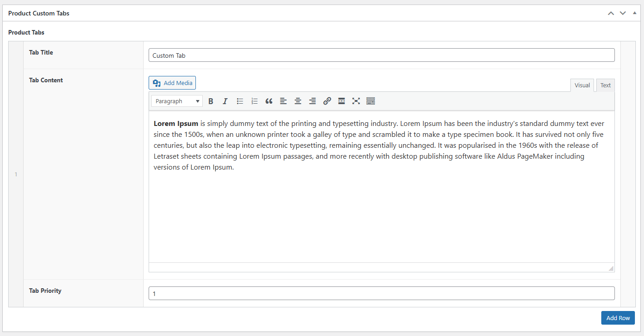Insert a numbered list
The height and width of the screenshot is (336, 644).
pos(254,101)
